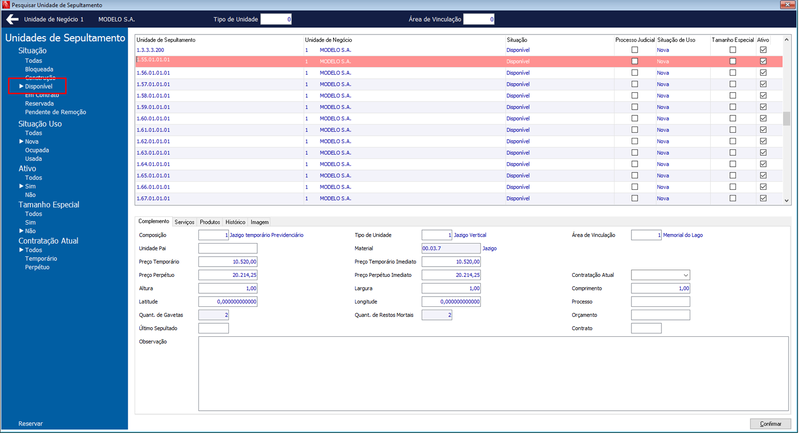
Task: Select Ocupada under Situação Uso
Action: click(37, 150)
